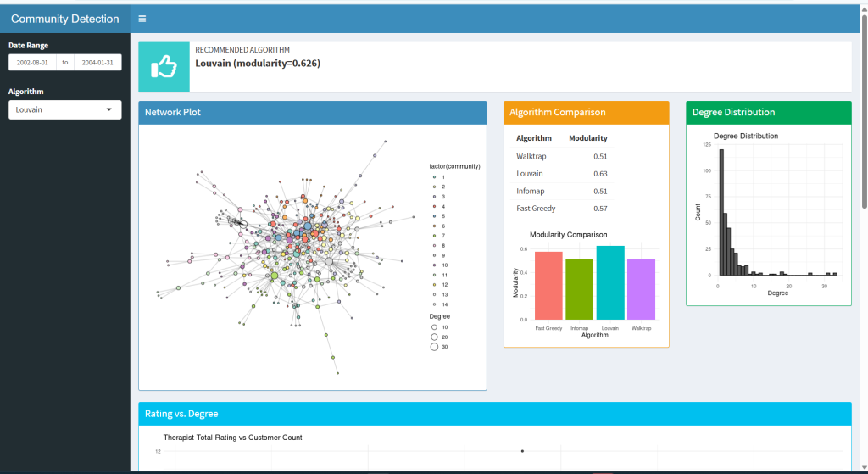Click the Modularity column header
The width and height of the screenshot is (868, 474).
pos(587,138)
